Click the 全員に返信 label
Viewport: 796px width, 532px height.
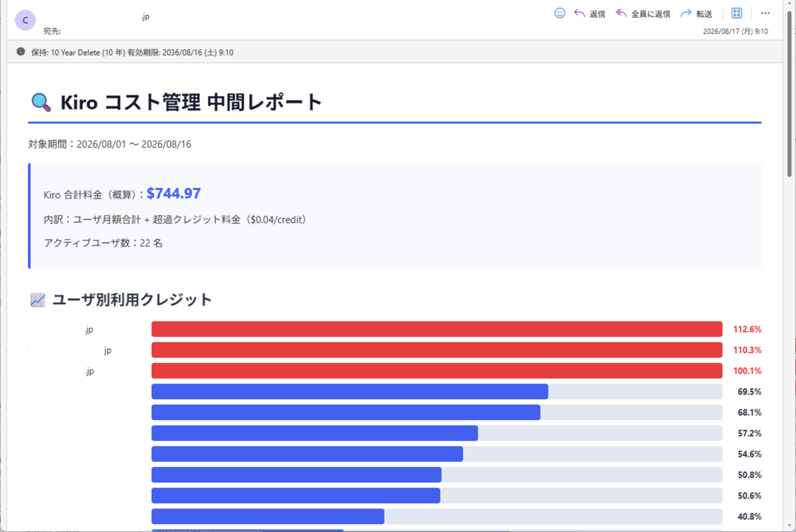pyautogui.click(x=650, y=14)
